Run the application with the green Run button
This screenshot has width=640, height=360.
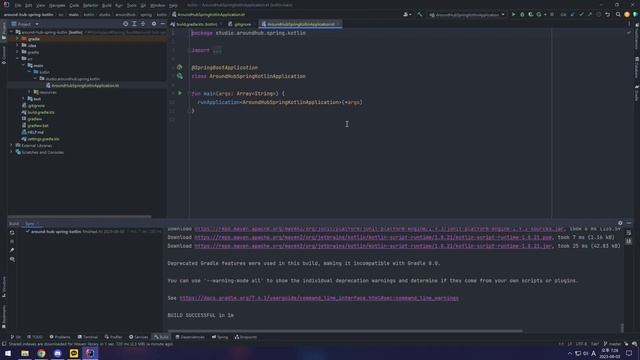pos(513,14)
